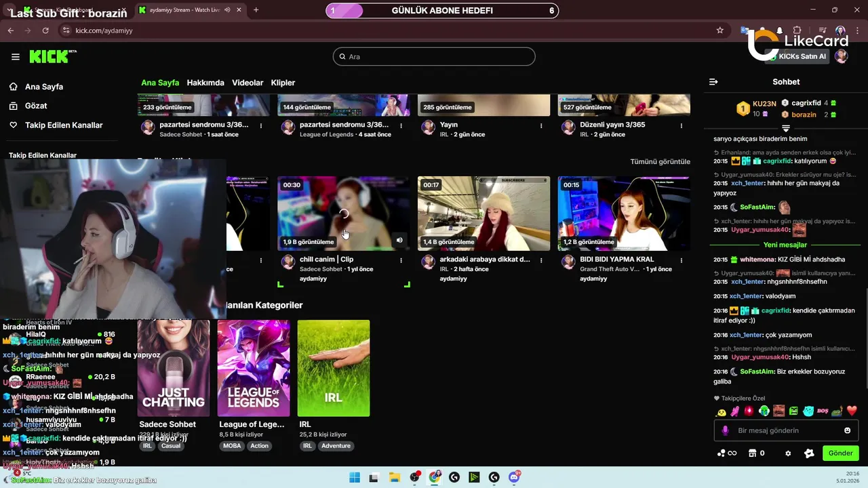Play the BIDI BIDI YAPMA KRAL clip thumbnail
Image resolution: width=868 pixels, height=488 pixels.
[x=624, y=213]
